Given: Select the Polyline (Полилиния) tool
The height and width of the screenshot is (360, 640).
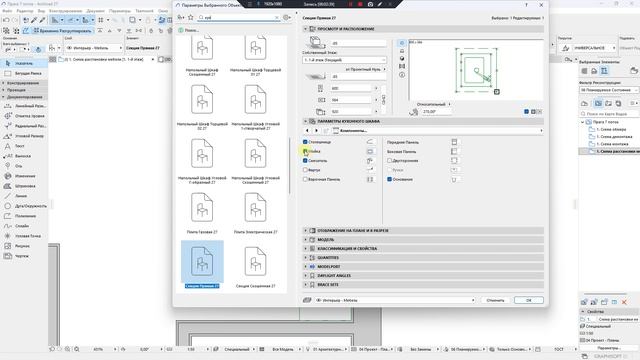Looking at the screenshot, I should 24,216.
